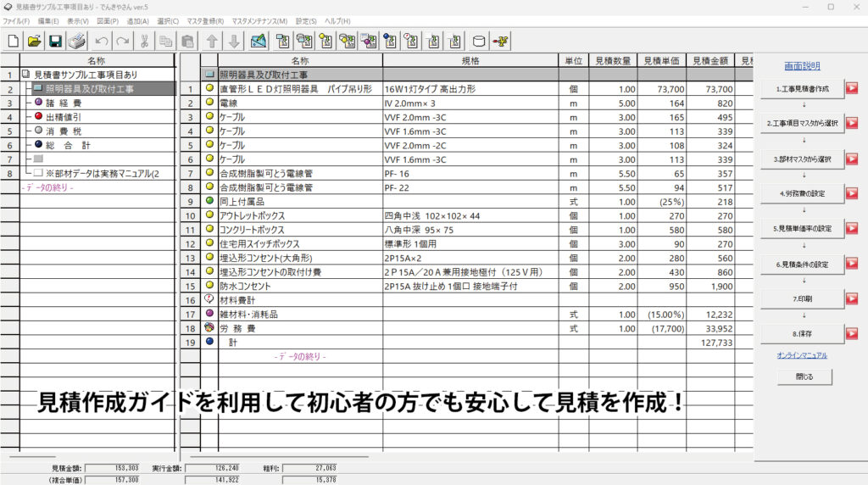Click red arrow beside 6.見積条件の設定
Viewport: 868px width, 485px height.
coord(852,264)
